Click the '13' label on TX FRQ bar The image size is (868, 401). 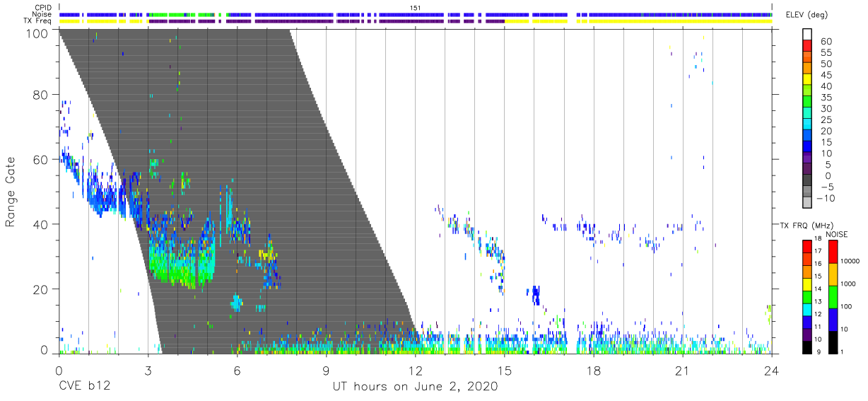(817, 302)
